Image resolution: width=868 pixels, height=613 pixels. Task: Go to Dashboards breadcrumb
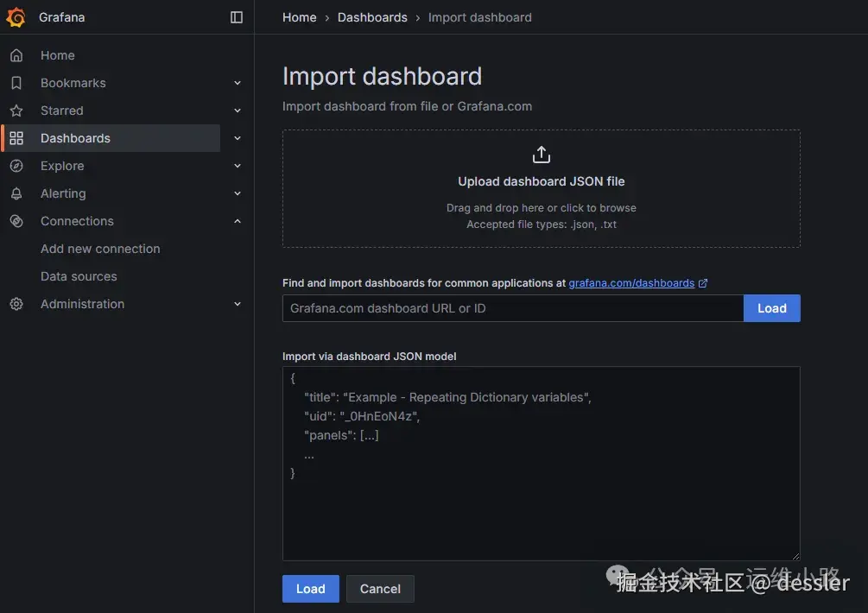[372, 18]
